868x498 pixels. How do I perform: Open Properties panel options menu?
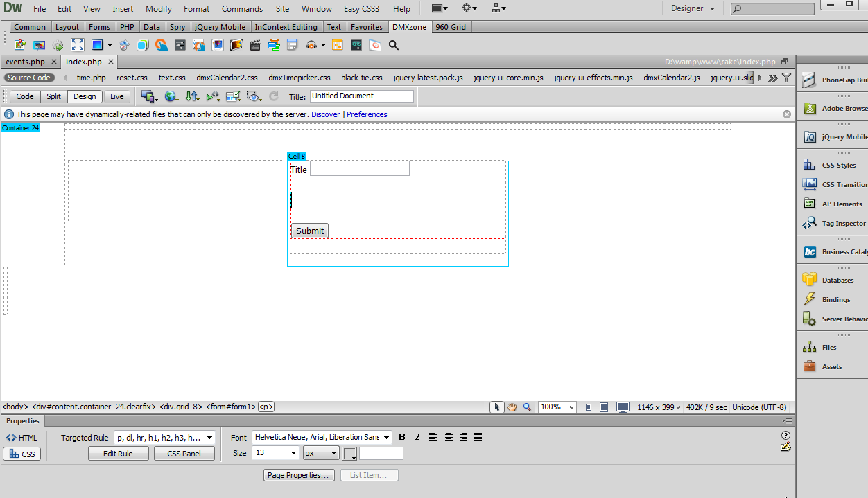[786, 421]
